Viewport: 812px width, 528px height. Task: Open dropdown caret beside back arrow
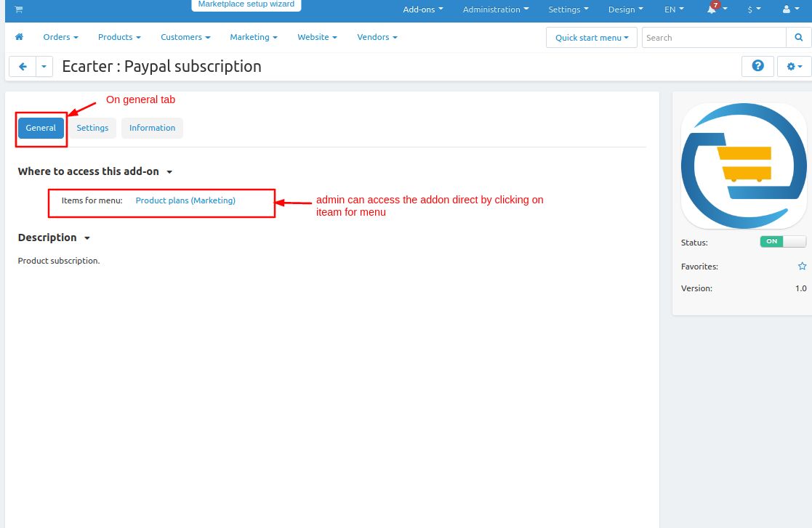click(x=44, y=66)
